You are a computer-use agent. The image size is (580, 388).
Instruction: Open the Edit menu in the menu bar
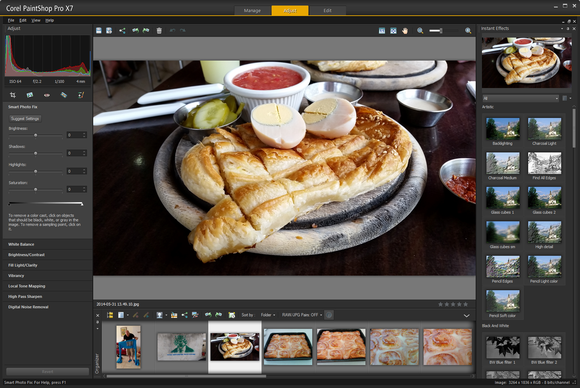[x=23, y=20]
